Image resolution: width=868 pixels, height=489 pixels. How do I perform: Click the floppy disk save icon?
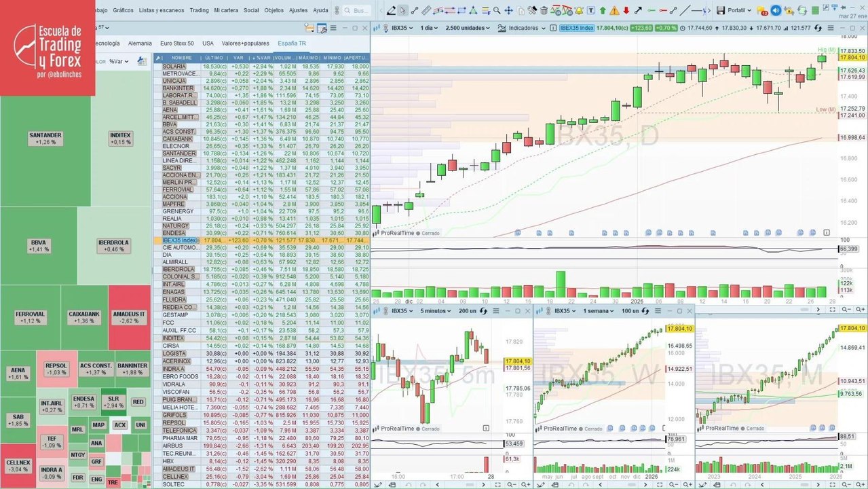tap(720, 11)
